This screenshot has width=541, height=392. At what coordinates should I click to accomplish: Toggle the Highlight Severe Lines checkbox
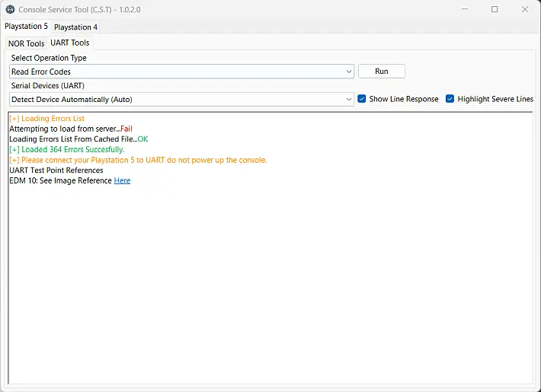click(x=450, y=99)
